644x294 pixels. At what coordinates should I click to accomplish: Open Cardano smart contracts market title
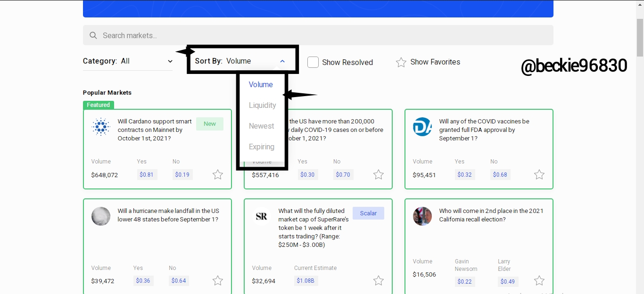(x=155, y=130)
